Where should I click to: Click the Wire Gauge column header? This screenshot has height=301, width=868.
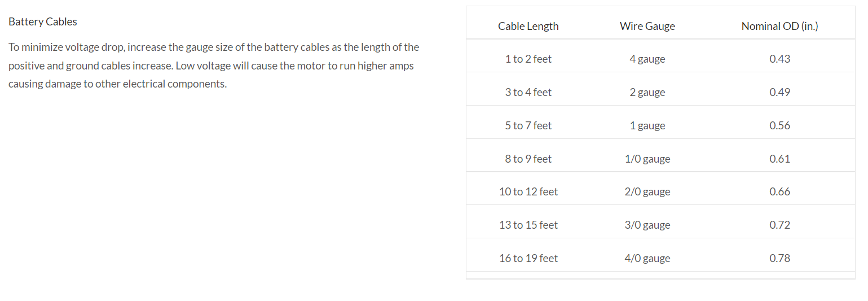click(647, 26)
